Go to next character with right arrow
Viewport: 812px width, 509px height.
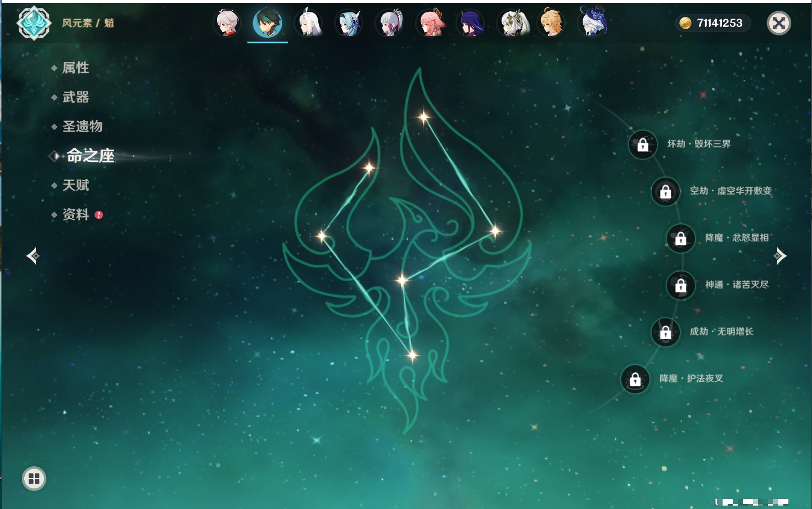coord(780,256)
